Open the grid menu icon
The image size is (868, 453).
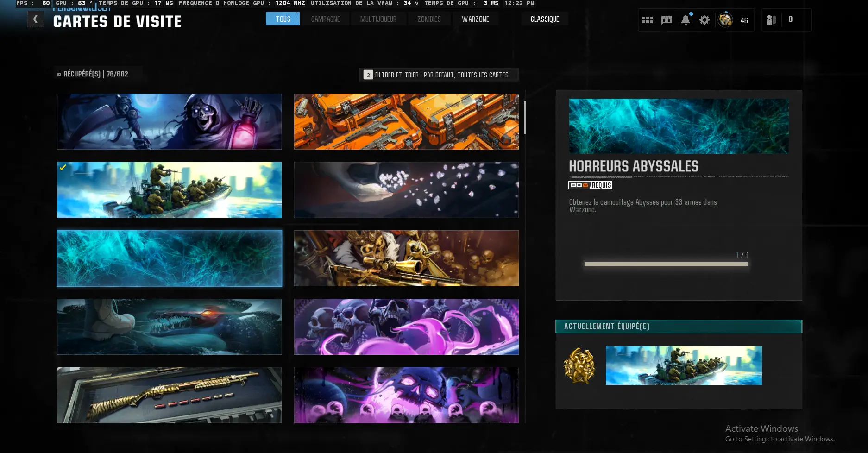[x=647, y=20]
